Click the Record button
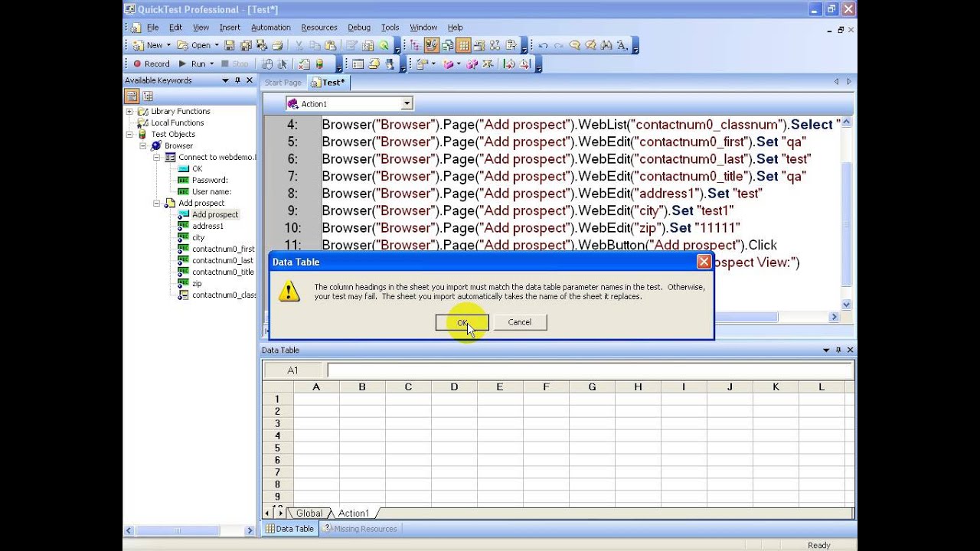 [151, 64]
